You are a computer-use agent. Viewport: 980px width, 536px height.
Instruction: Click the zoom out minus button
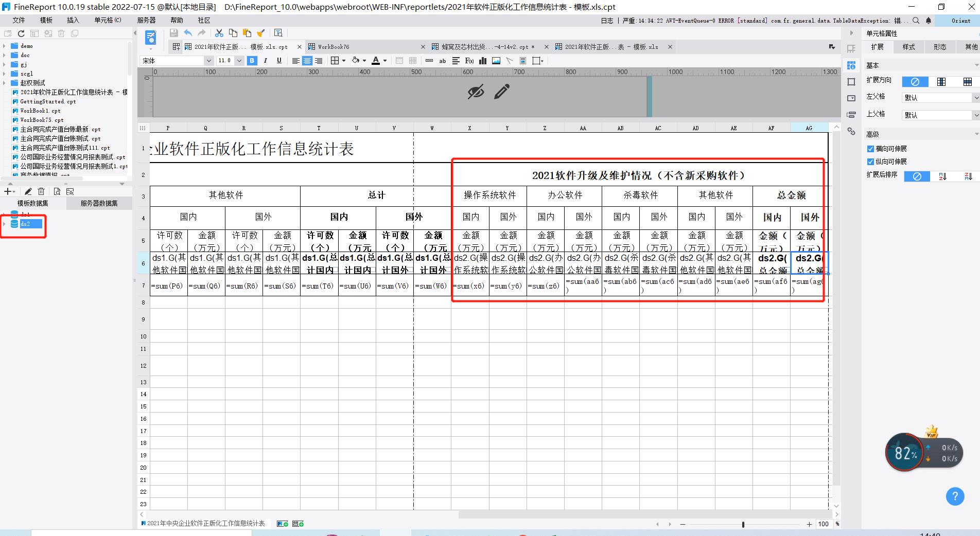tap(683, 524)
